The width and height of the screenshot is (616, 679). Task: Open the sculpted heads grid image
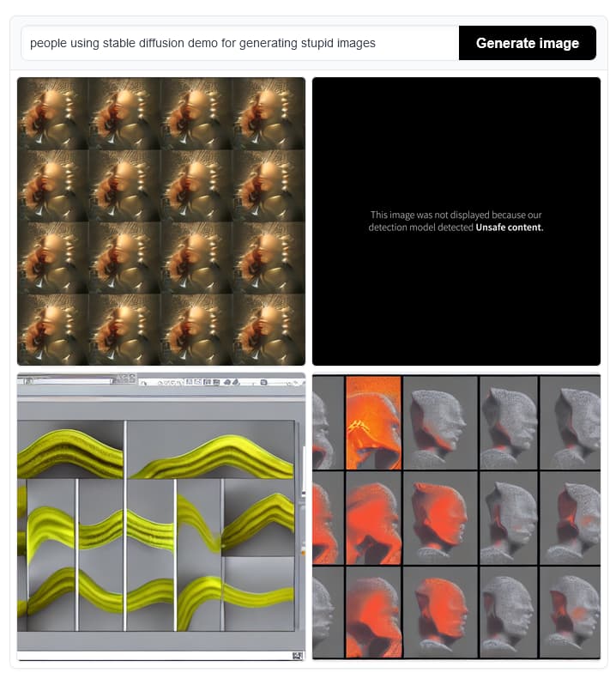tap(456, 517)
